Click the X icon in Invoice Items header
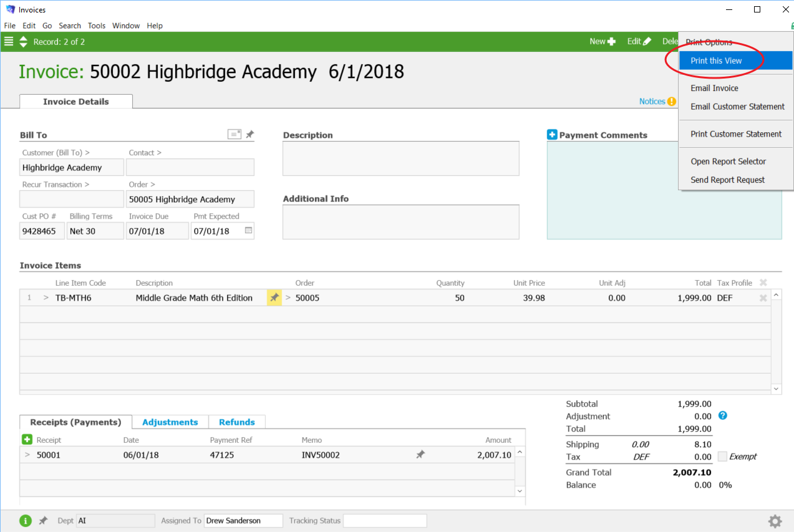The width and height of the screenshot is (794, 532). pyautogui.click(x=763, y=283)
